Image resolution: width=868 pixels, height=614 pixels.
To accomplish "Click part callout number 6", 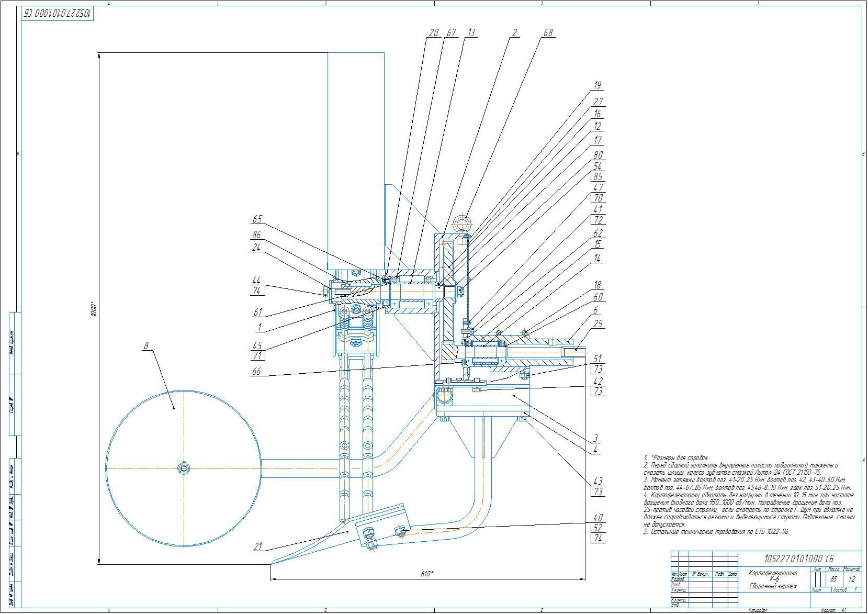I will tap(595, 310).
